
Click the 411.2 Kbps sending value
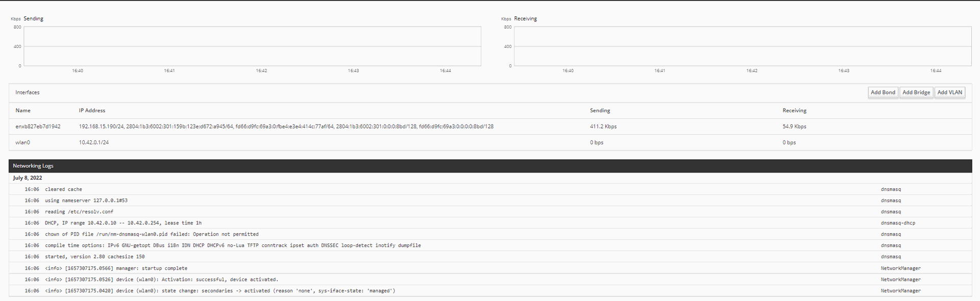(x=603, y=127)
